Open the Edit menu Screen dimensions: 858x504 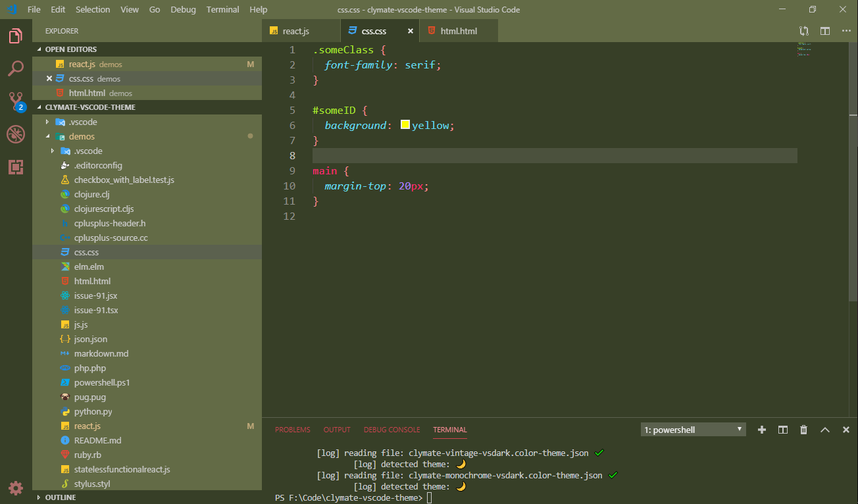pyautogui.click(x=58, y=9)
